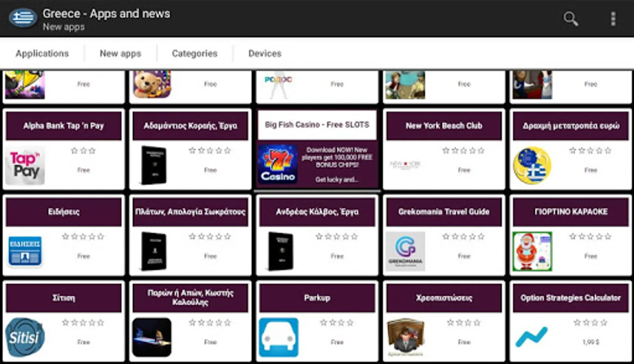This screenshot has width=634, height=364.
Task: Tap the dark figures app icon at top right
Action: (532, 85)
